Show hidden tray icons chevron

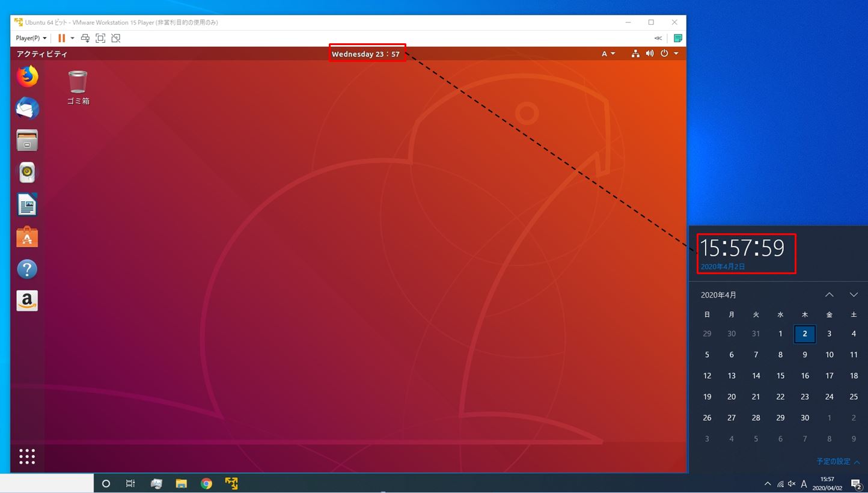click(768, 483)
